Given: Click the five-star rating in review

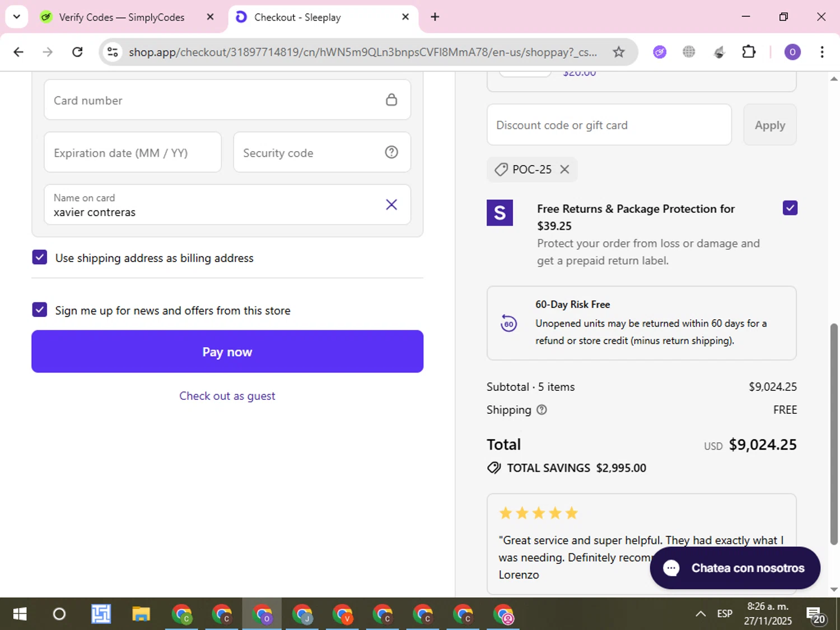Looking at the screenshot, I should (538, 513).
